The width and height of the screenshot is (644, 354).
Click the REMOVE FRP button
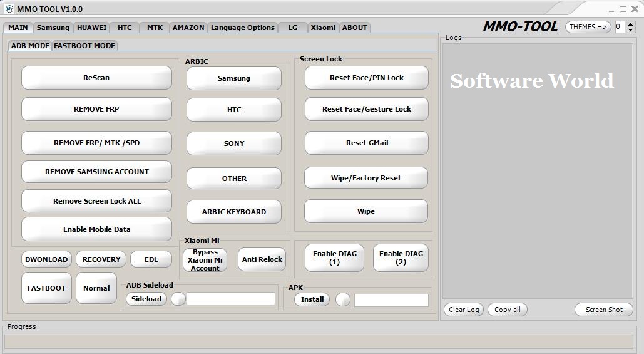coord(96,109)
